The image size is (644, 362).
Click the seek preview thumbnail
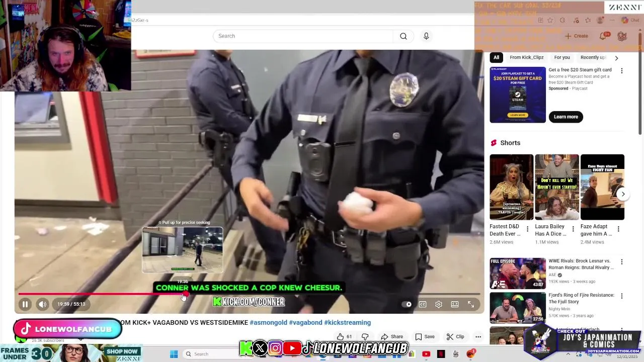coord(183,250)
